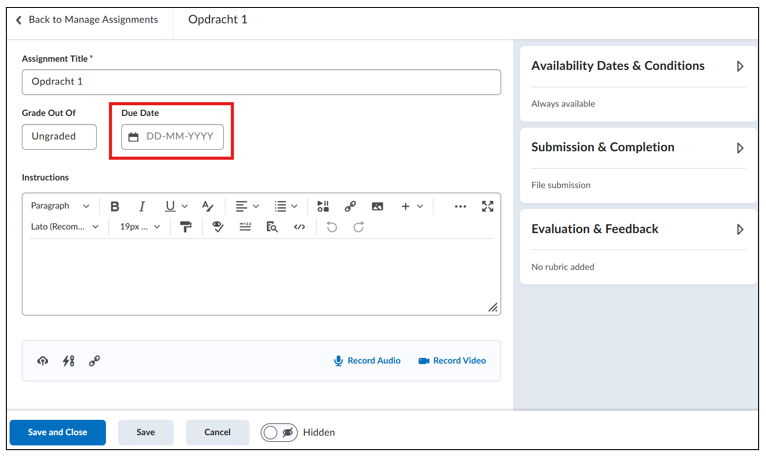Screen dimensions: 766x461
Task: Show more editor actions ellipsis
Action: [x=460, y=207]
